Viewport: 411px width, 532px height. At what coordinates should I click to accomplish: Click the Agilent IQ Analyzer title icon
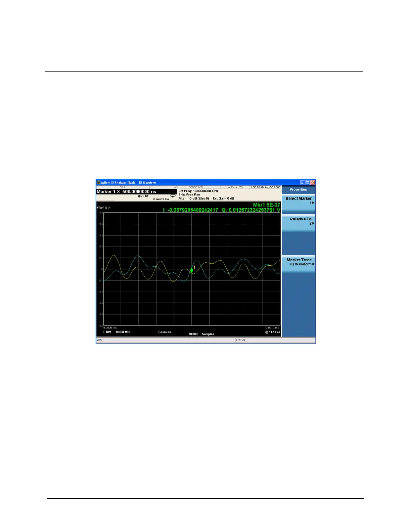98,182
